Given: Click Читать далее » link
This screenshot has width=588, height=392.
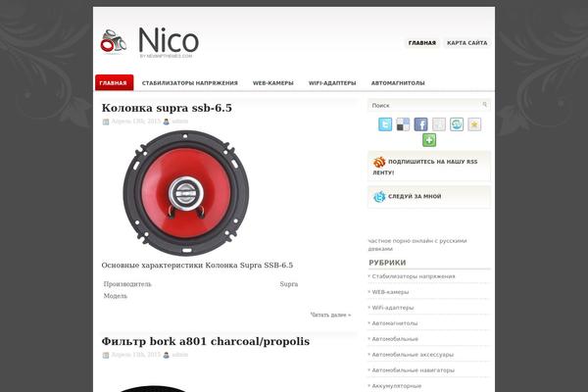Looking at the screenshot, I should coord(330,315).
